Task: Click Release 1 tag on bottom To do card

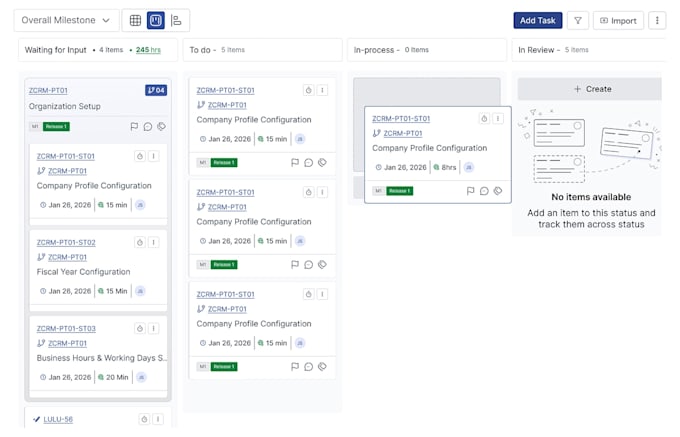Action: (x=224, y=367)
